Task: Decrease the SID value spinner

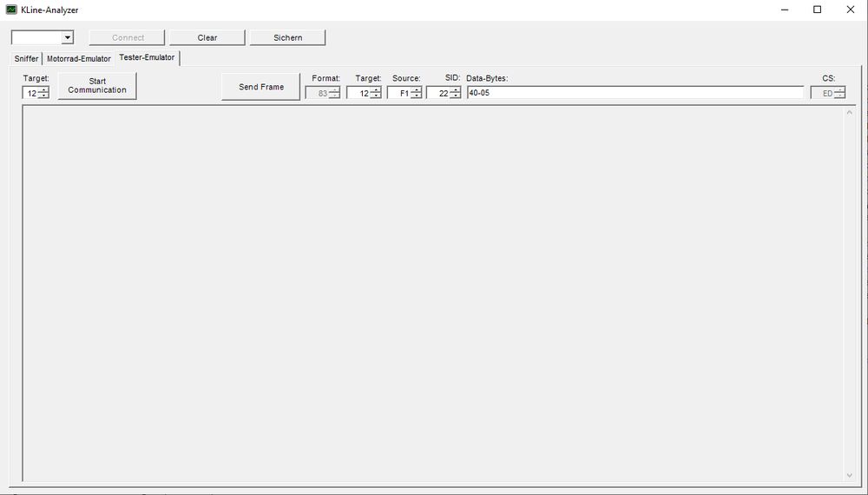Action: point(455,96)
